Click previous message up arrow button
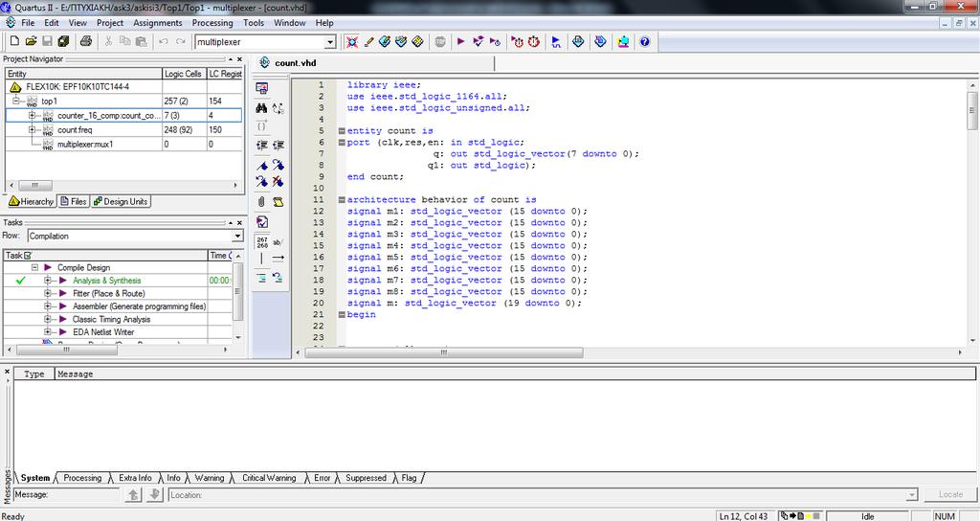This screenshot has height=521, width=980. tap(133, 495)
